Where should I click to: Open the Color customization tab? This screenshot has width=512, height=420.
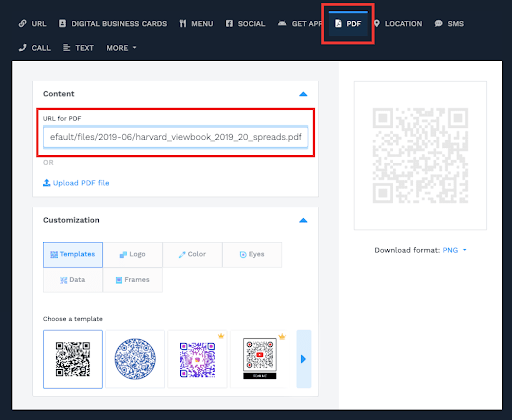[192, 255]
